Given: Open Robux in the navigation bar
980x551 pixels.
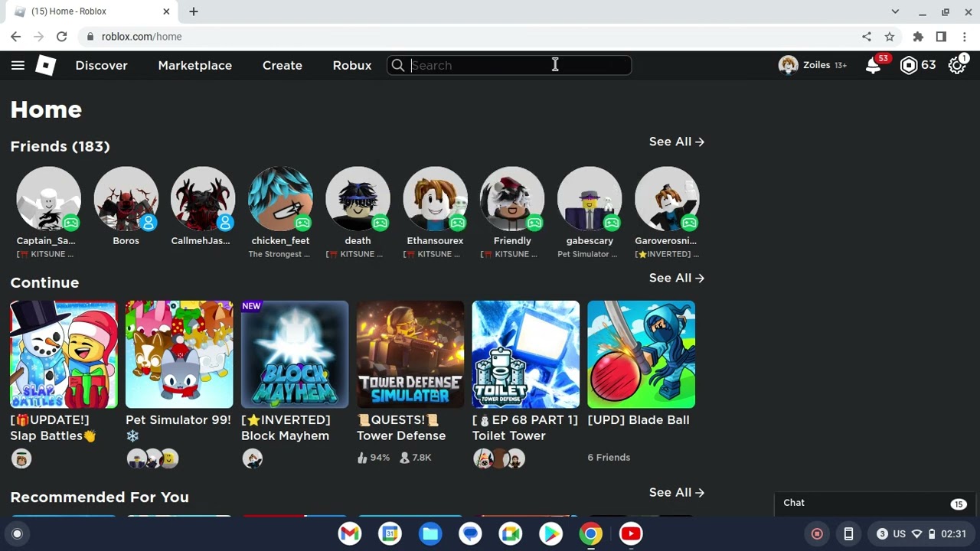Looking at the screenshot, I should click(352, 66).
